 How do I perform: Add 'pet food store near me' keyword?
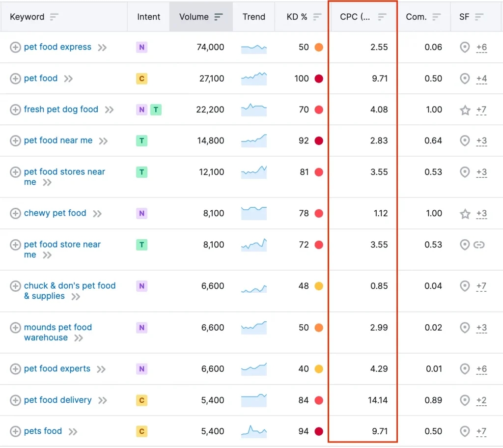(15, 245)
